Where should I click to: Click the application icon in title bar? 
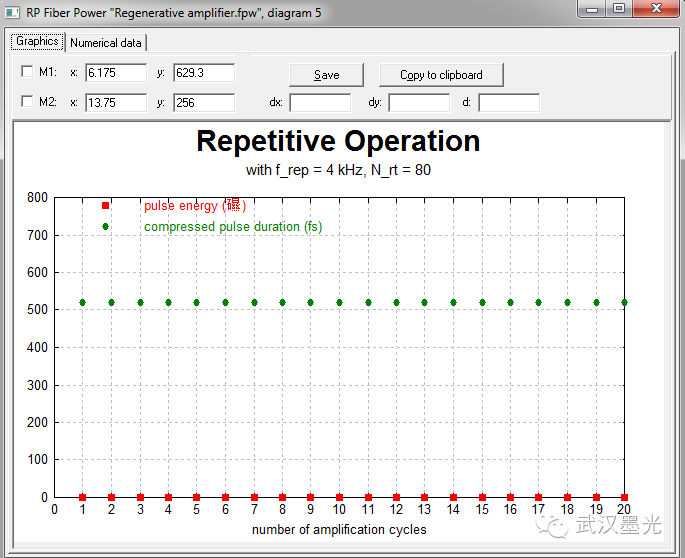pos(12,13)
